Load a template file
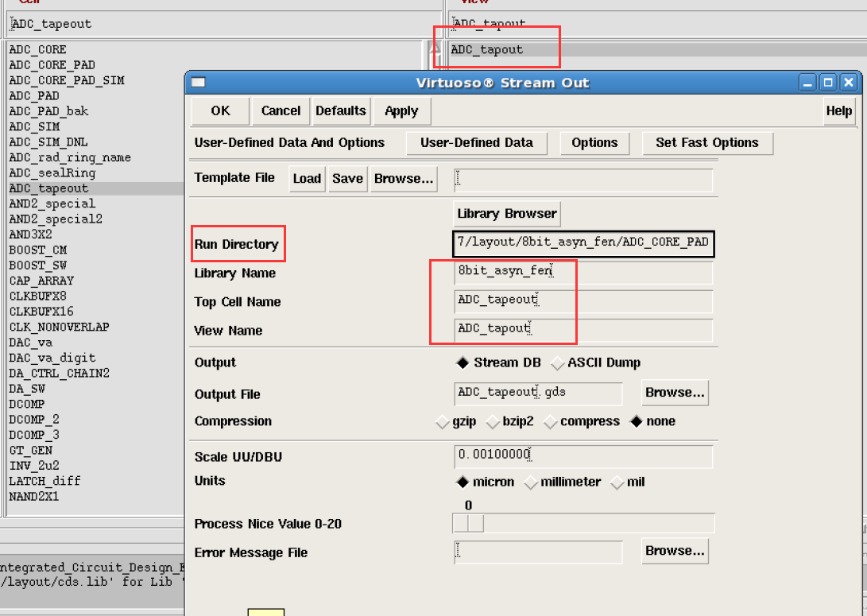The image size is (867, 616). [x=307, y=179]
